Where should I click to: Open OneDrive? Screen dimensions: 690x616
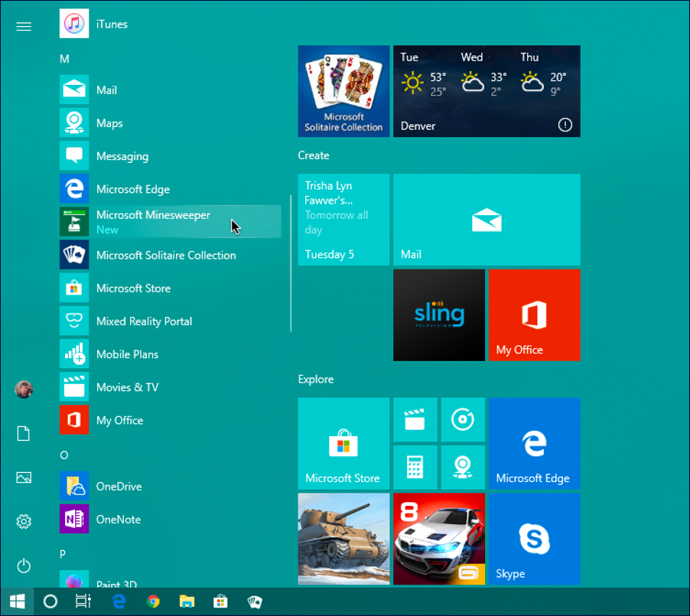(171, 486)
